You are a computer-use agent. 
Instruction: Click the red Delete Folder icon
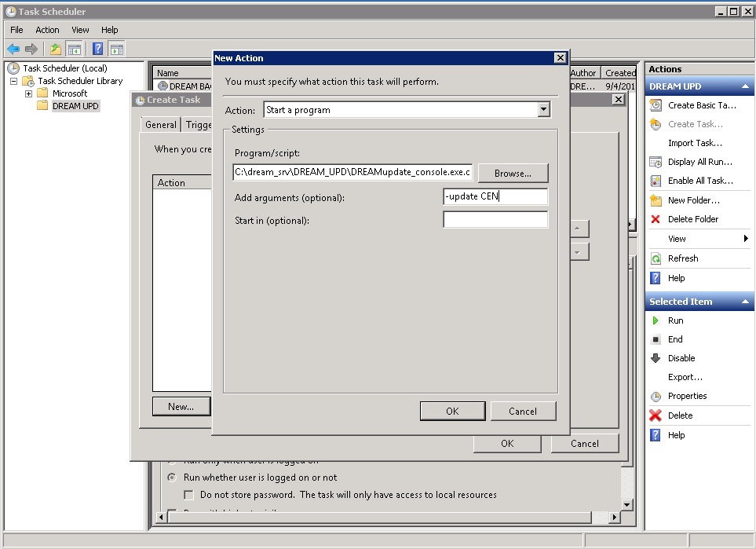(x=656, y=219)
